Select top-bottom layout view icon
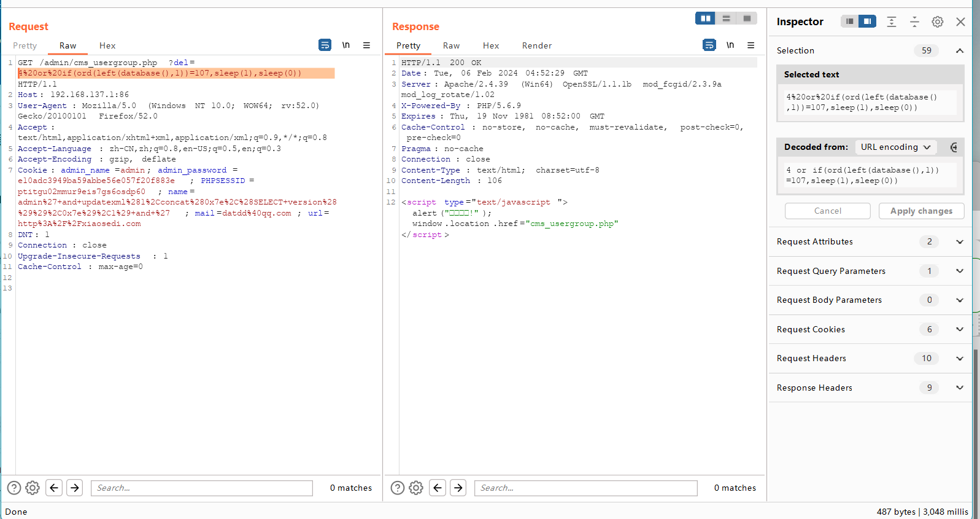Viewport: 980px width, 519px height. coord(726,18)
